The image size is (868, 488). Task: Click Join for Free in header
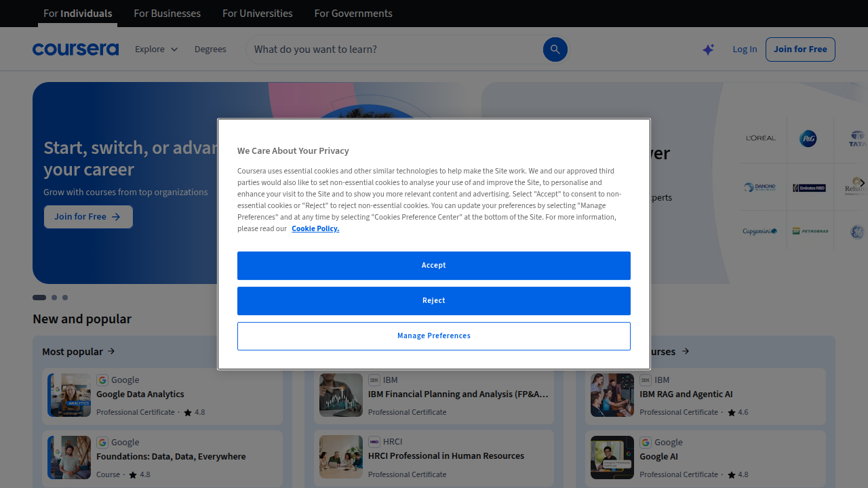coord(800,49)
